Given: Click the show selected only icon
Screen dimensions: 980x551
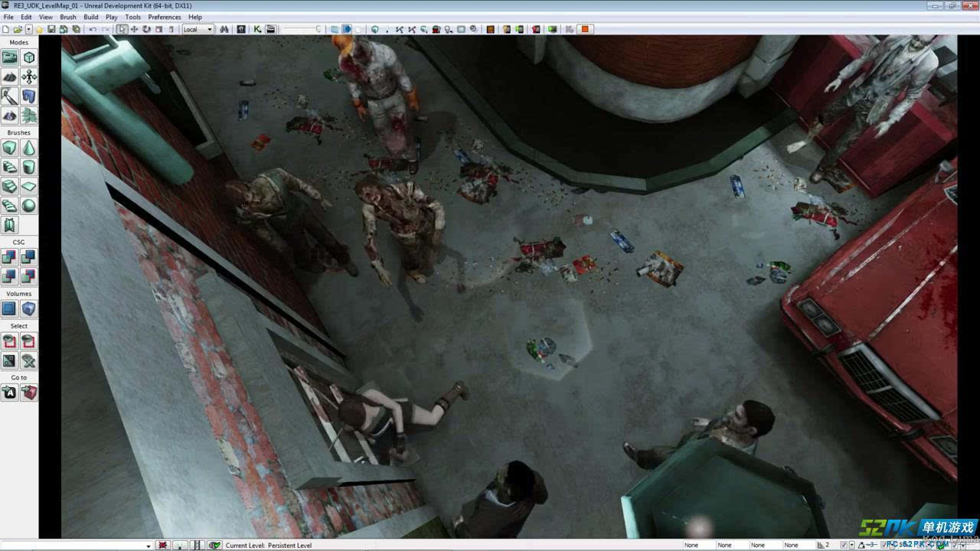Looking at the screenshot, I should coord(9,341).
